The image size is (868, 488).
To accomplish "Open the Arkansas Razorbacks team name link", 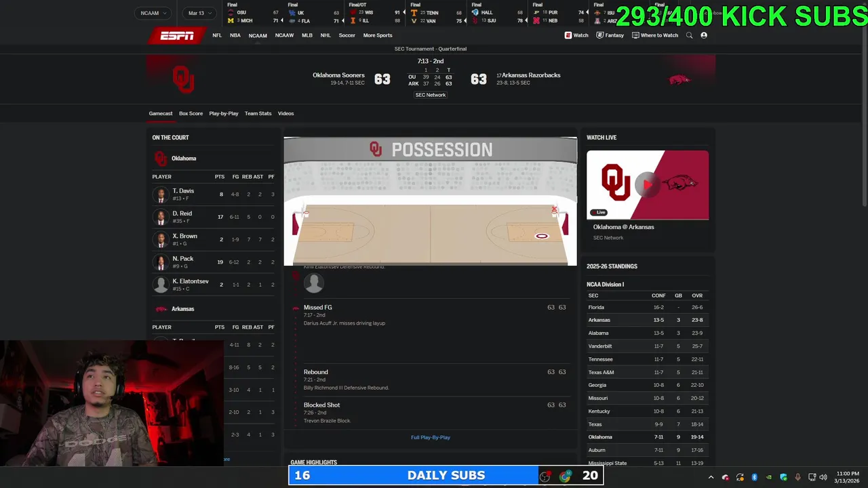I will (531, 75).
